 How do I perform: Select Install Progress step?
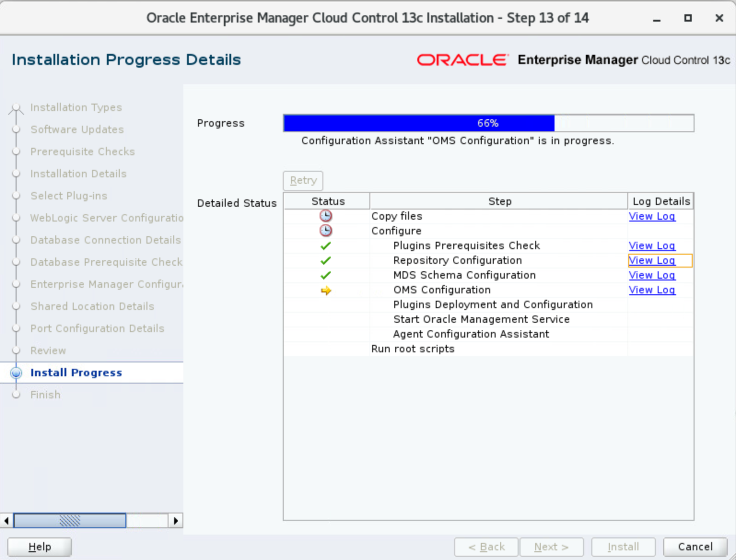(x=76, y=373)
